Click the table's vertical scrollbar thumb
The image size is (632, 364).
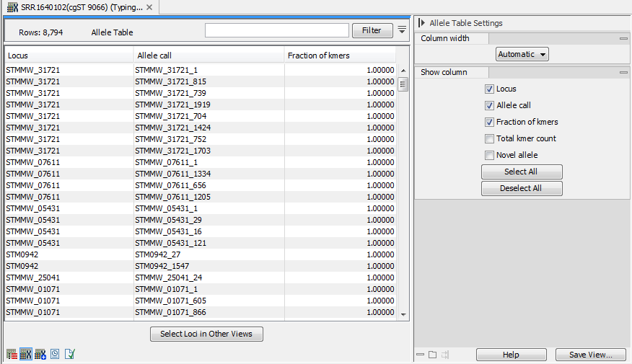click(403, 84)
